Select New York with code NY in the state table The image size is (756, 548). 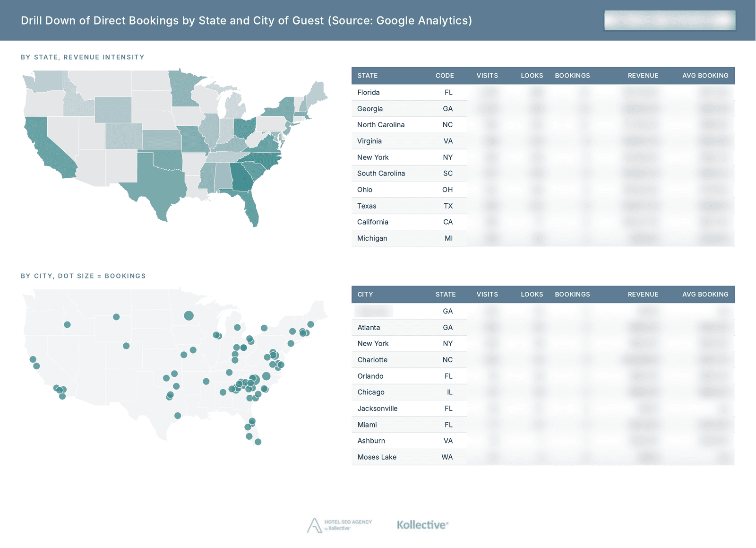(x=543, y=157)
